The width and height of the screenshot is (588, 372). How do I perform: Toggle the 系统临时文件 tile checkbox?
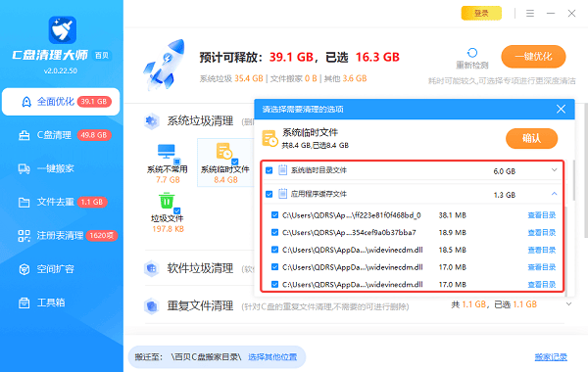[235, 162]
